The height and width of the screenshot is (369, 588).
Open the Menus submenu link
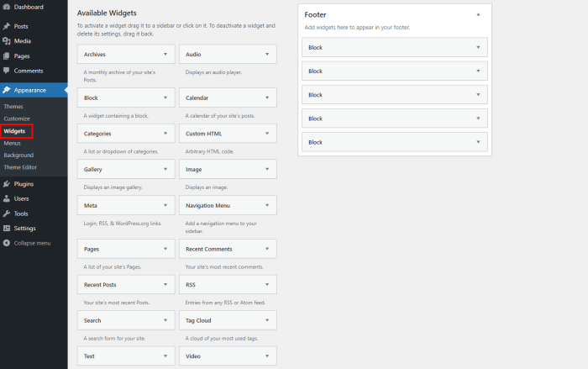(13, 143)
